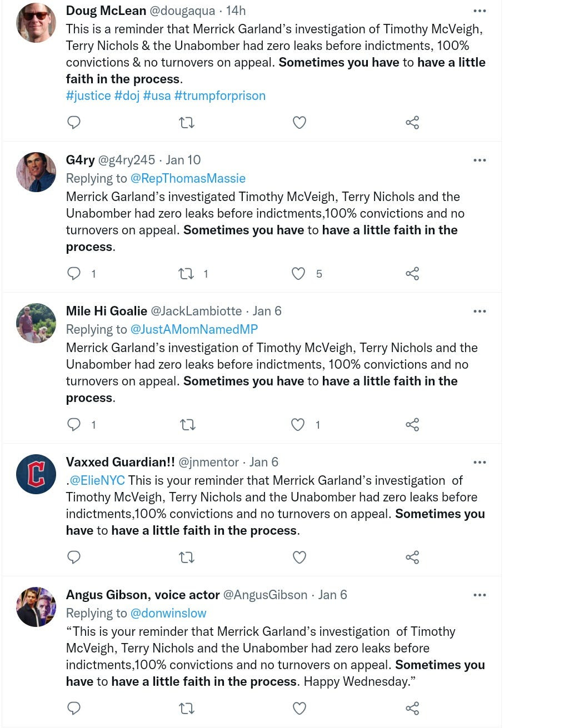
Task: Open the @RepThomasMassie profile link
Action: click(188, 178)
